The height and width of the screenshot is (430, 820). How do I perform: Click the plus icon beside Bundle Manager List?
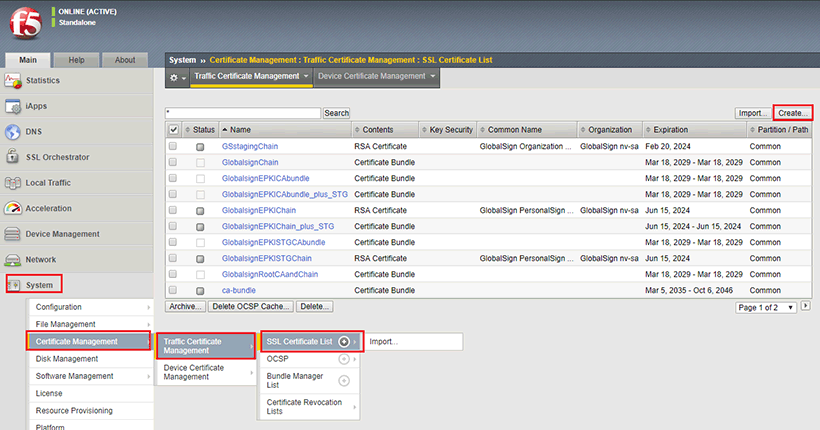tap(344, 380)
